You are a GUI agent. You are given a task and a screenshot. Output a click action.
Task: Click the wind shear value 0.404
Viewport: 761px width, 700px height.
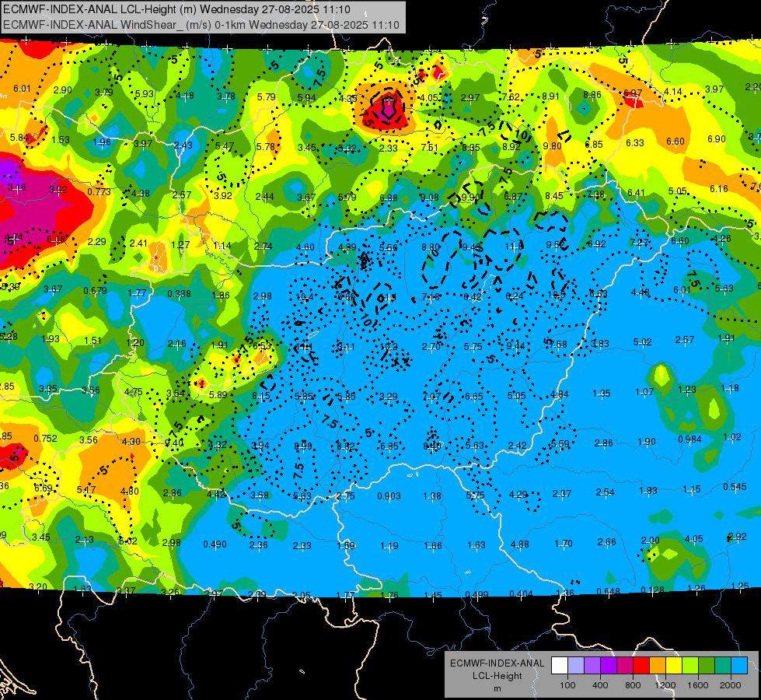coord(522,594)
